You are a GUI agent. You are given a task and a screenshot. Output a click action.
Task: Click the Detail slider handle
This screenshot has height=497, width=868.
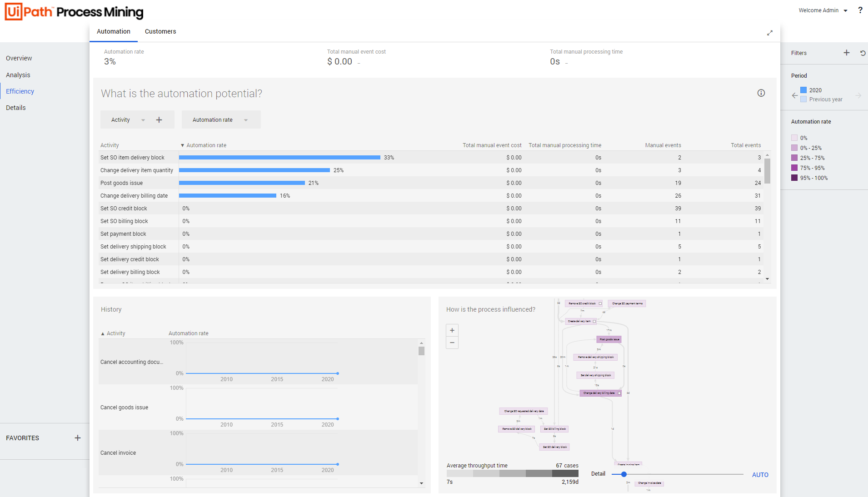tap(624, 474)
